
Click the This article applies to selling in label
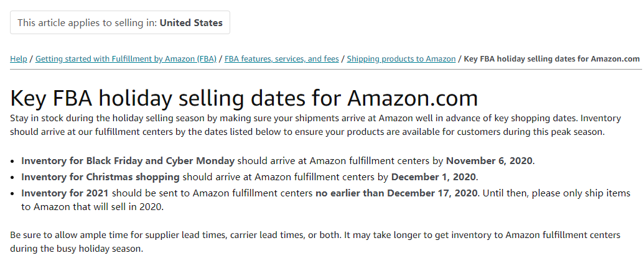coord(87,22)
